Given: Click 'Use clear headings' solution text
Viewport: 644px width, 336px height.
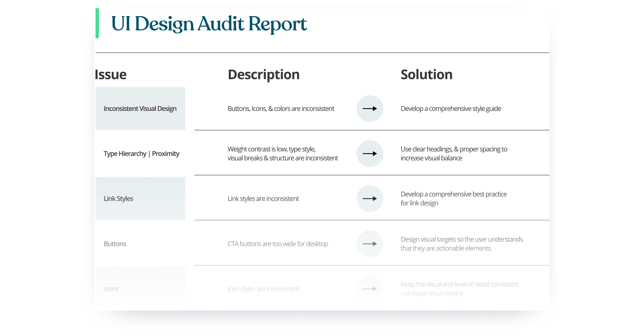Looking at the screenshot, I should click(454, 154).
